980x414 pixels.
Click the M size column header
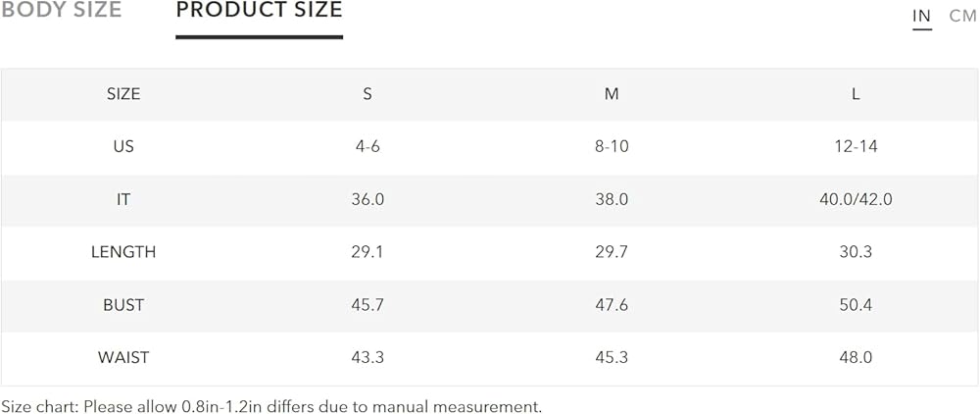pos(612,94)
